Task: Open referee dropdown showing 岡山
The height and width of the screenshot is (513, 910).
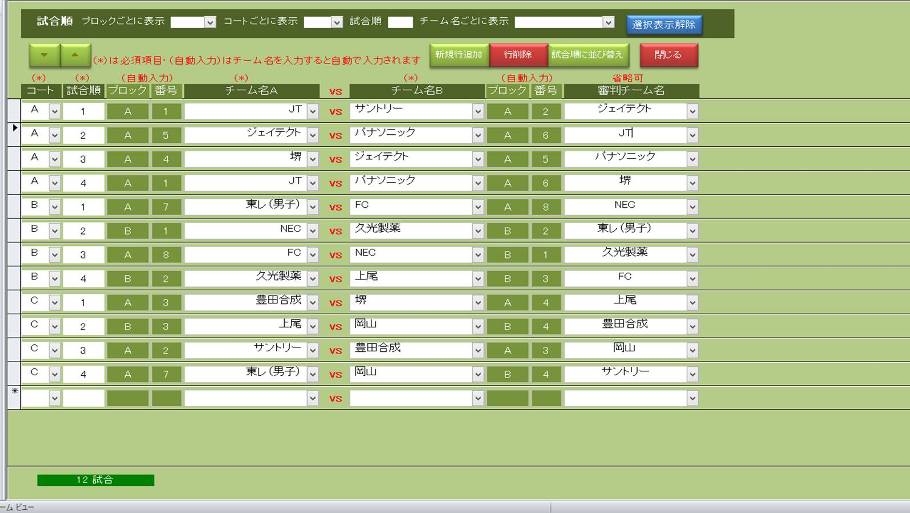Action: point(692,350)
